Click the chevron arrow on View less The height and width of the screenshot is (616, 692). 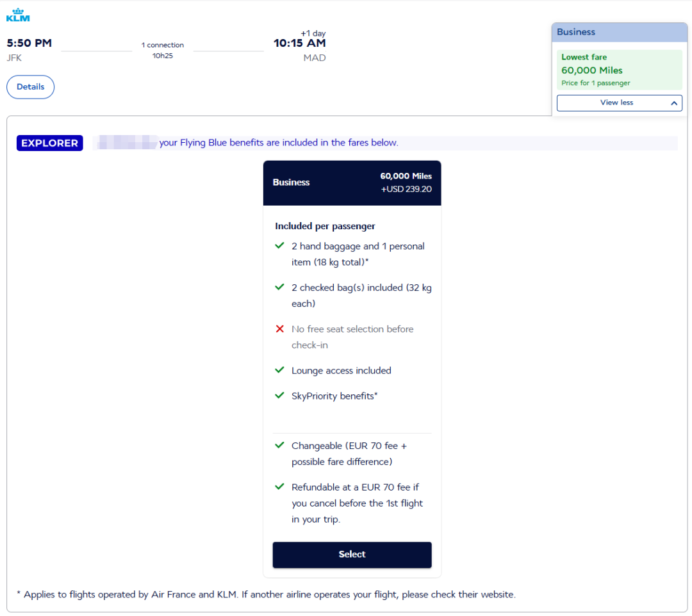[x=673, y=103]
